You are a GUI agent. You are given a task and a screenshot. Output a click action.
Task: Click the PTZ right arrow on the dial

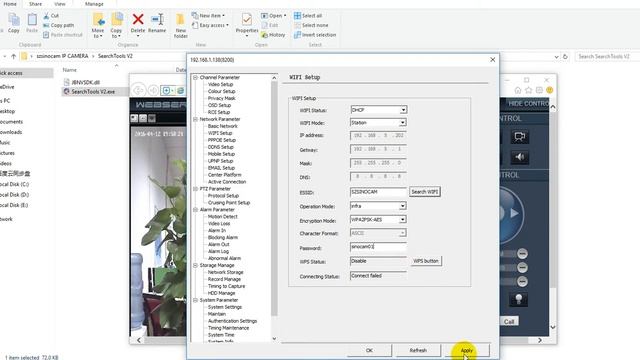pyautogui.click(x=514, y=213)
